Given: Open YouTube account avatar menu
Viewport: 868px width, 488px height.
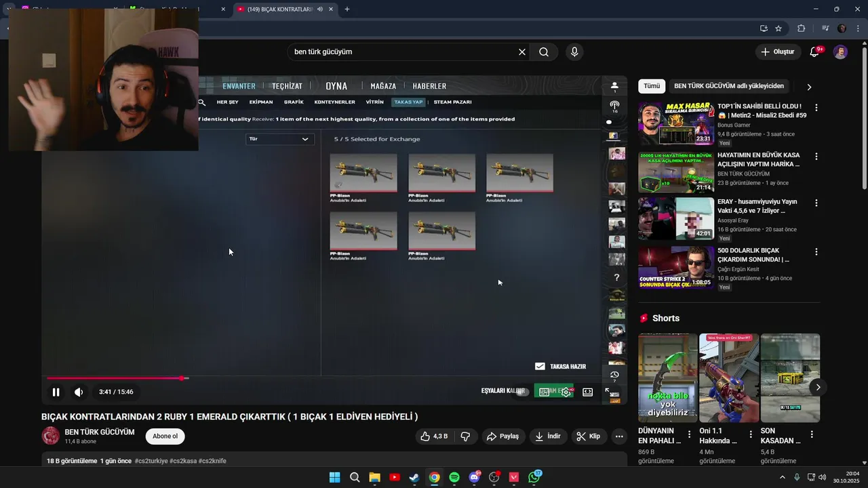Looking at the screenshot, I should [840, 52].
